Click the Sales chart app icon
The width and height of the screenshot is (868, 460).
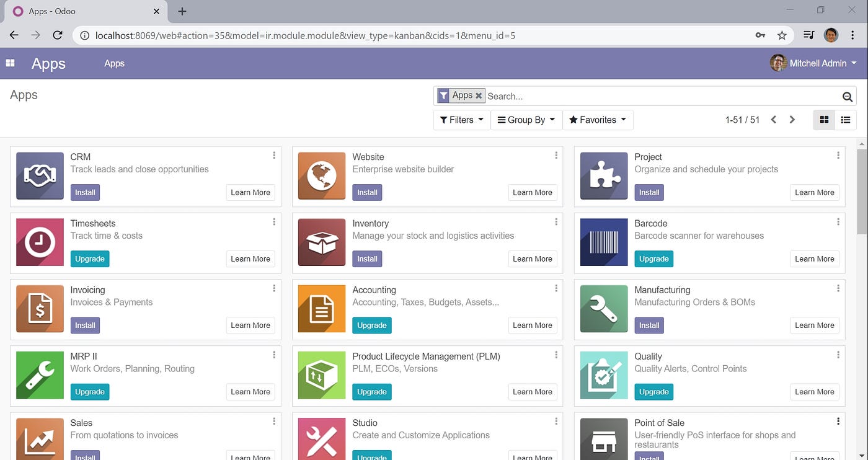(x=40, y=439)
